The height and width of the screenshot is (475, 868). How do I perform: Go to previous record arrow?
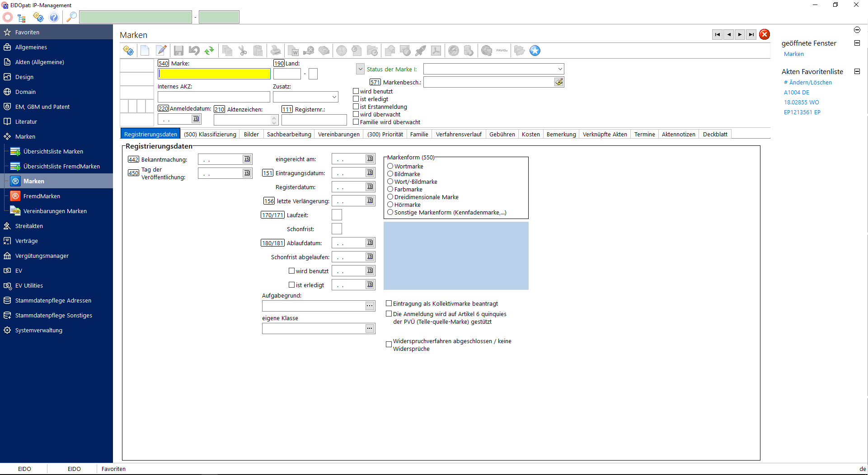(x=729, y=35)
